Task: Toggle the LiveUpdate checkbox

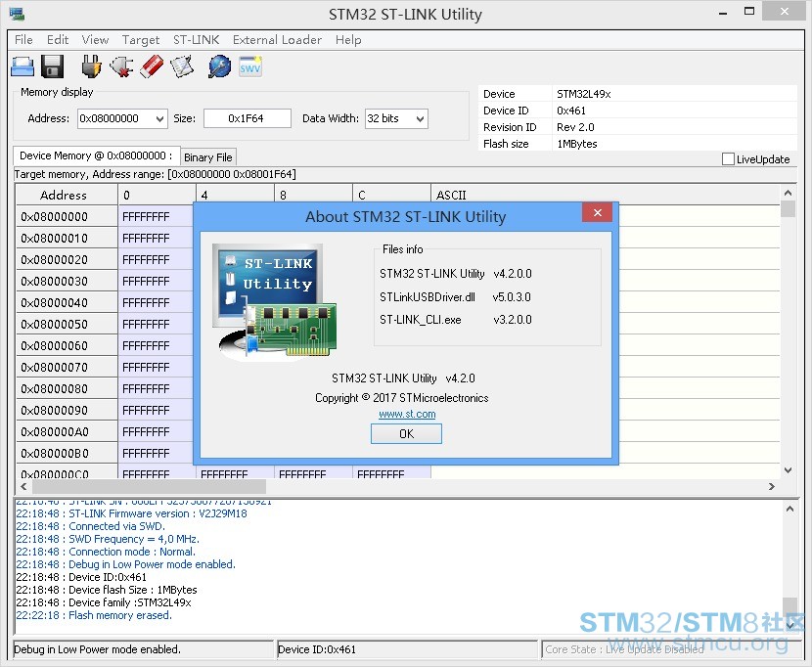Action: click(728, 159)
